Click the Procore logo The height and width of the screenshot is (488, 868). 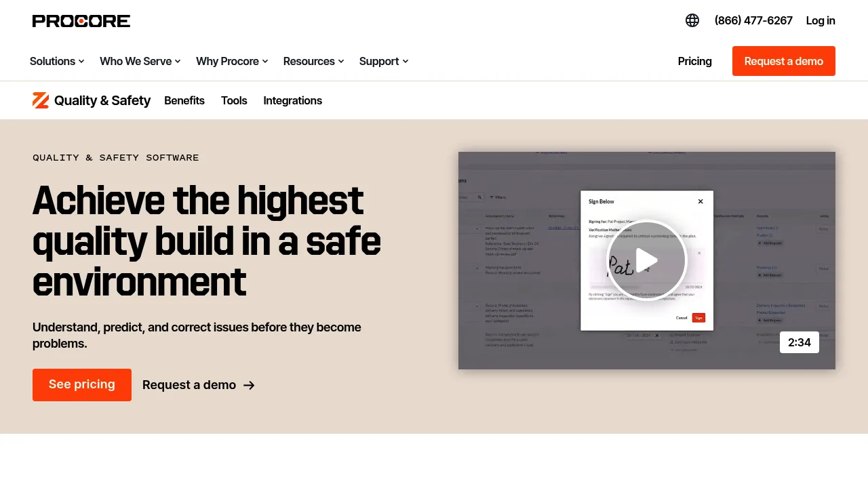point(81,21)
